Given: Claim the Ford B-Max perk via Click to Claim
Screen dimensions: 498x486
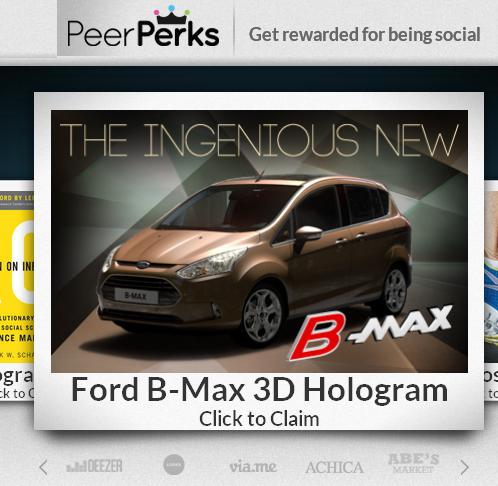Looking at the screenshot, I should (x=259, y=419).
